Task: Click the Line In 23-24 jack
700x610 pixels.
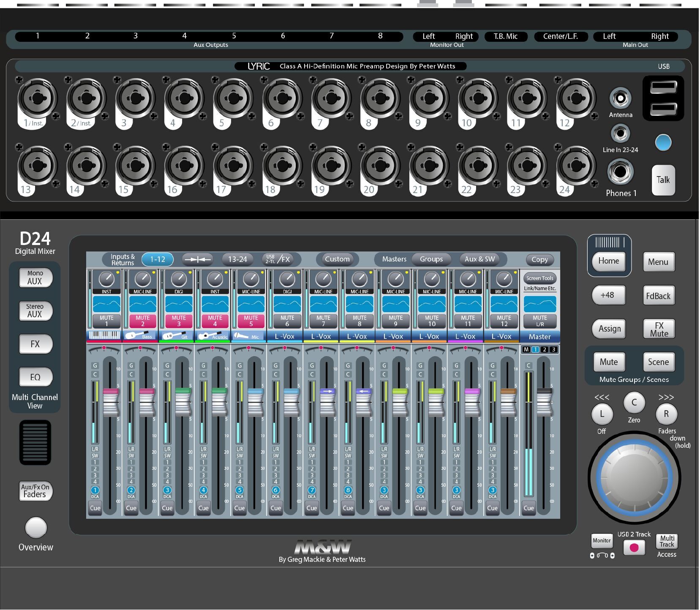Action: coord(620,134)
